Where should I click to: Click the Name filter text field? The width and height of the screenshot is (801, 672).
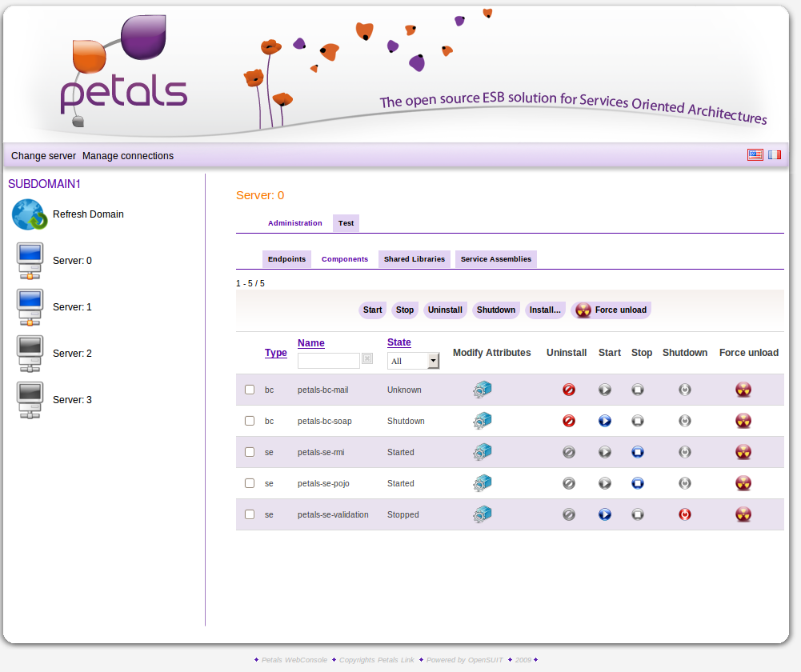pos(328,361)
